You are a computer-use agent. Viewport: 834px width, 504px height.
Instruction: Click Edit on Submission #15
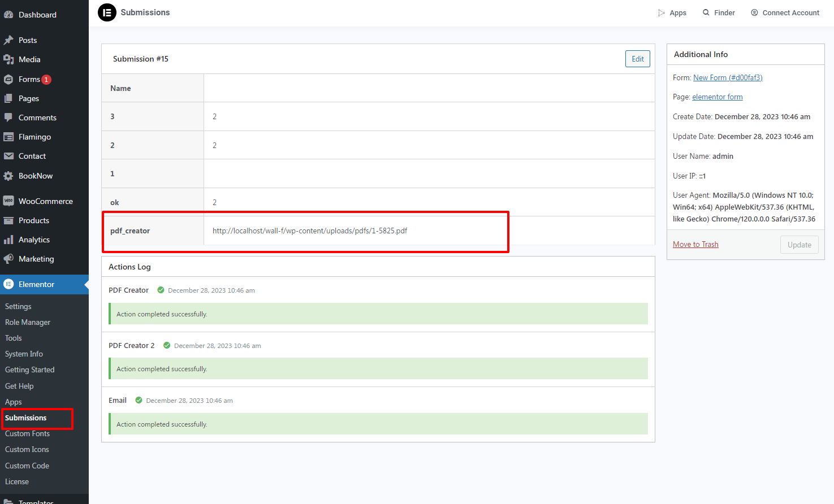637,58
